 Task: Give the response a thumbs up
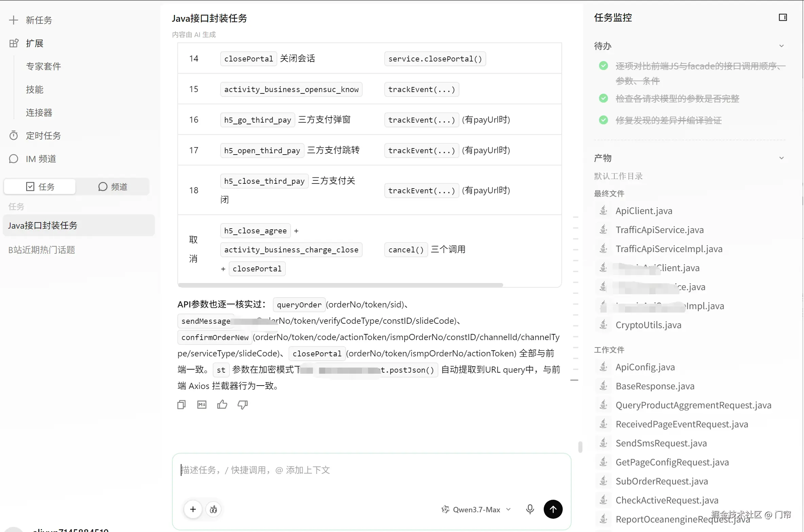coord(222,404)
